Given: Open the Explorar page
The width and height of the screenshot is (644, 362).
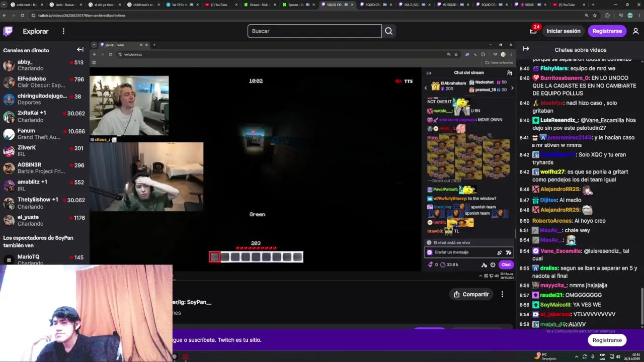Looking at the screenshot, I should pyautogui.click(x=36, y=31).
